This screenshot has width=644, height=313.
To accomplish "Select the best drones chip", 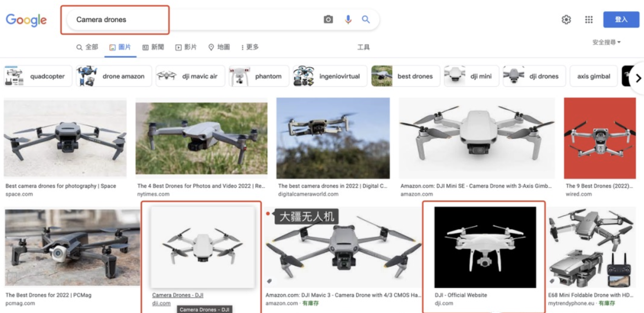I will point(405,76).
